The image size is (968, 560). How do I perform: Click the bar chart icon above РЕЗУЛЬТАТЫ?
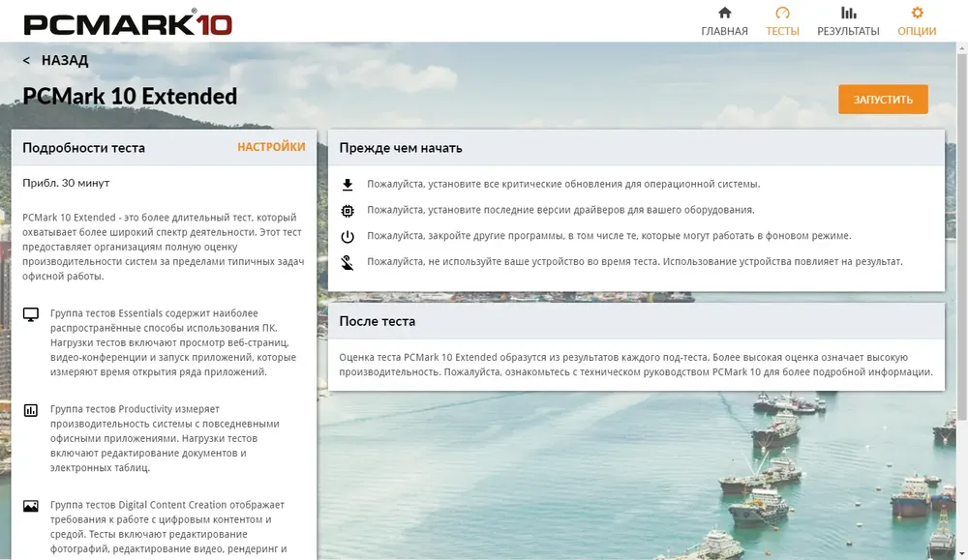(x=849, y=13)
